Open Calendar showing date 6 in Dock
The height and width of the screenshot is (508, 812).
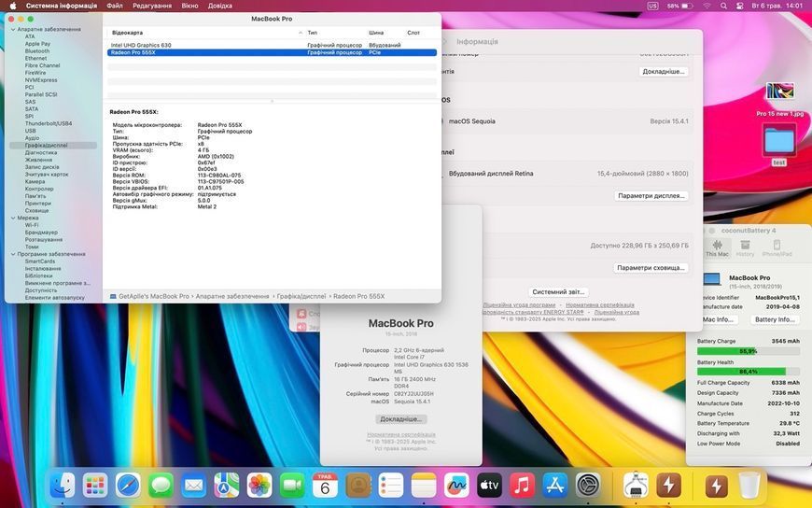[x=325, y=486]
